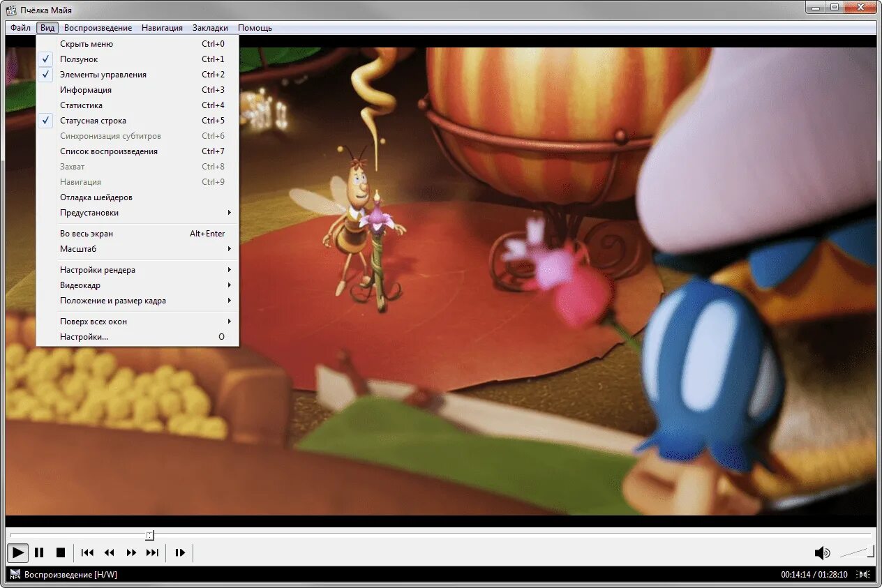Expand Поверх всех окон submenu
This screenshot has height=588, width=882.
pos(137,322)
